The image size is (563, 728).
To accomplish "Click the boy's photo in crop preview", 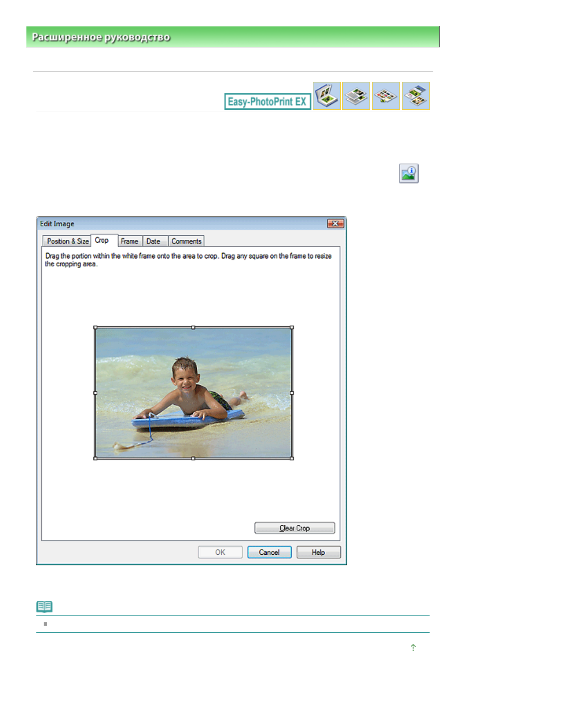I will tap(193, 393).
